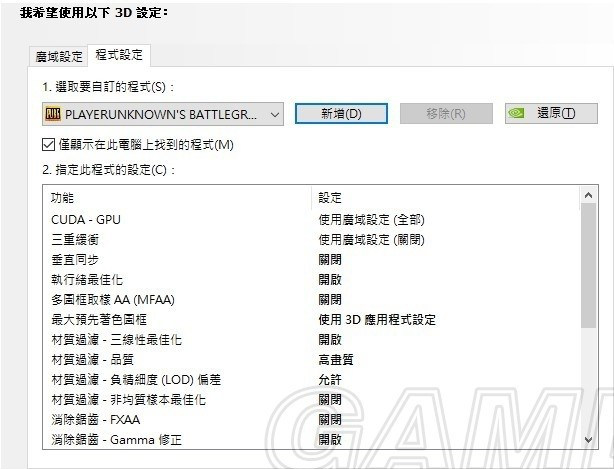Select 材質過濾 - 三線性最佳化 row
The image size is (614, 469).
[311, 340]
